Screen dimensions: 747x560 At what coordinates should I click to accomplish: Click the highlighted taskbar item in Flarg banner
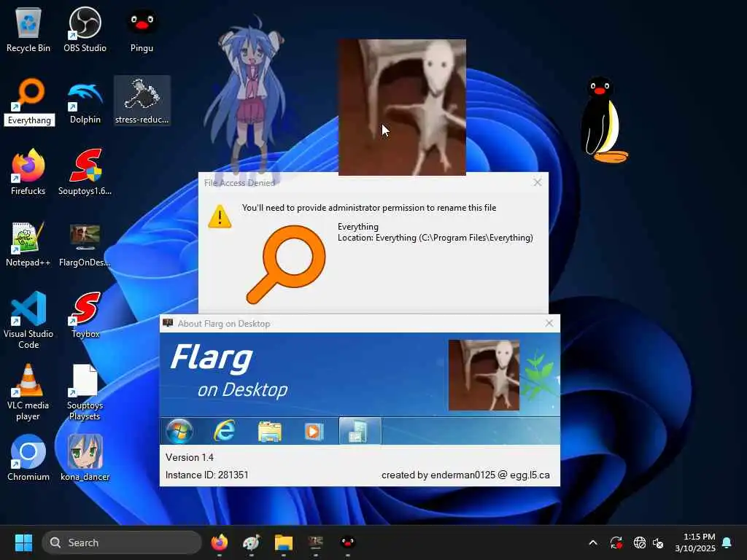point(360,431)
